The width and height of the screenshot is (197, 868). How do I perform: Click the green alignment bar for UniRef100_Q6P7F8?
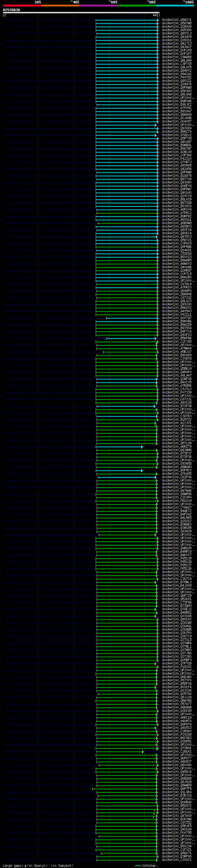(x=125, y=789)
